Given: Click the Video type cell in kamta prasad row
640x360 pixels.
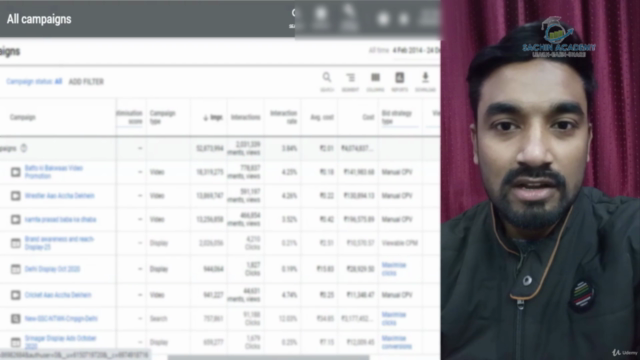Looking at the screenshot, I should click(157, 220).
